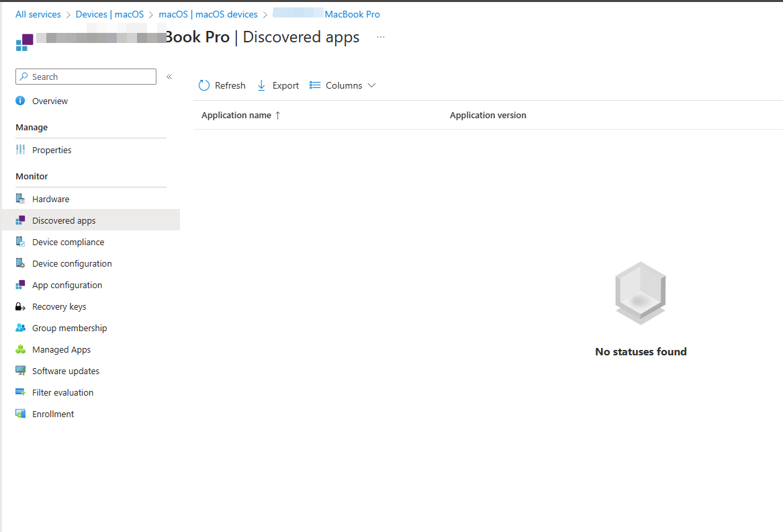Navigate to All services breadcrumb
Viewport: 783px width, 532px height.
click(38, 13)
